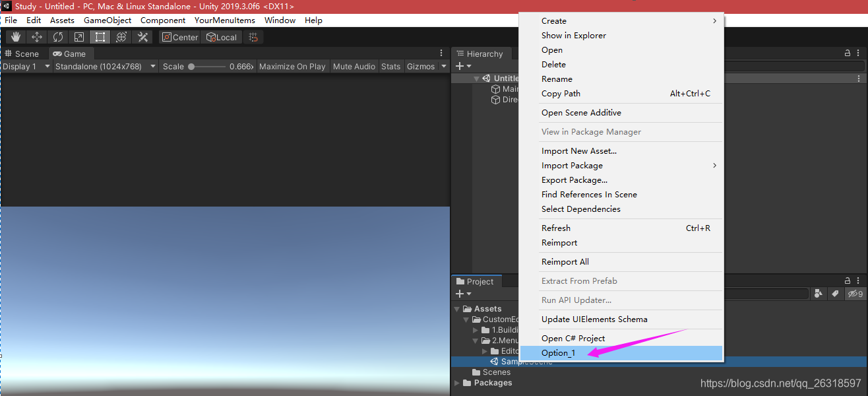Collapse the Assets folder tree arrow
The height and width of the screenshot is (396, 868).
[x=457, y=309]
